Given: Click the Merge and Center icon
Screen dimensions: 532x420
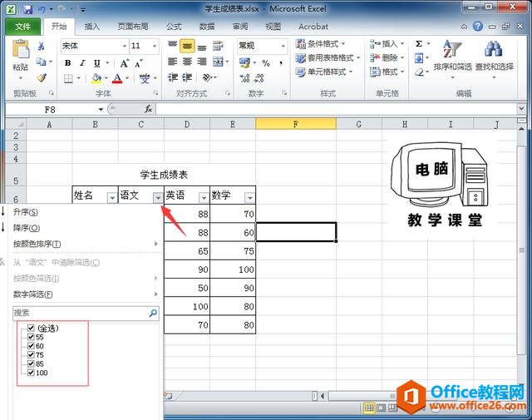Looking at the screenshot, I should 218,62.
